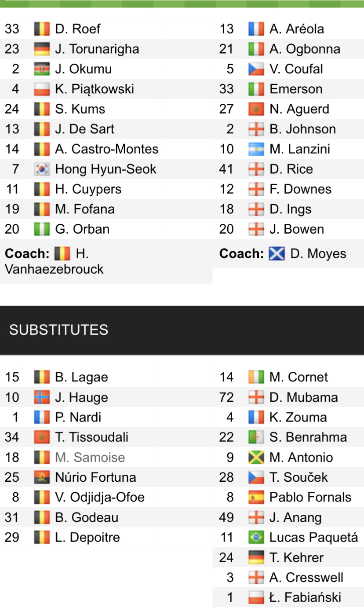Click the Brazil flag beside Lucas Paquetá
Screen dimensions: 364x612
256,538
